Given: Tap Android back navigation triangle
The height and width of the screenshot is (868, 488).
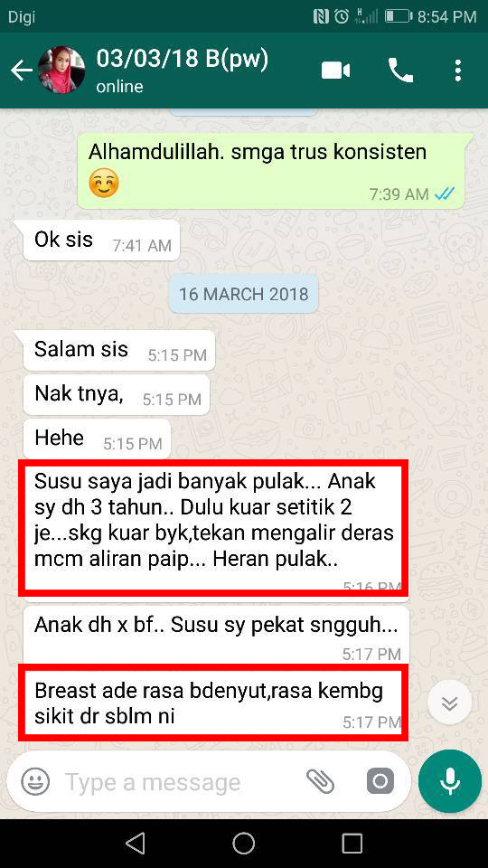Looking at the screenshot, I should [135, 844].
